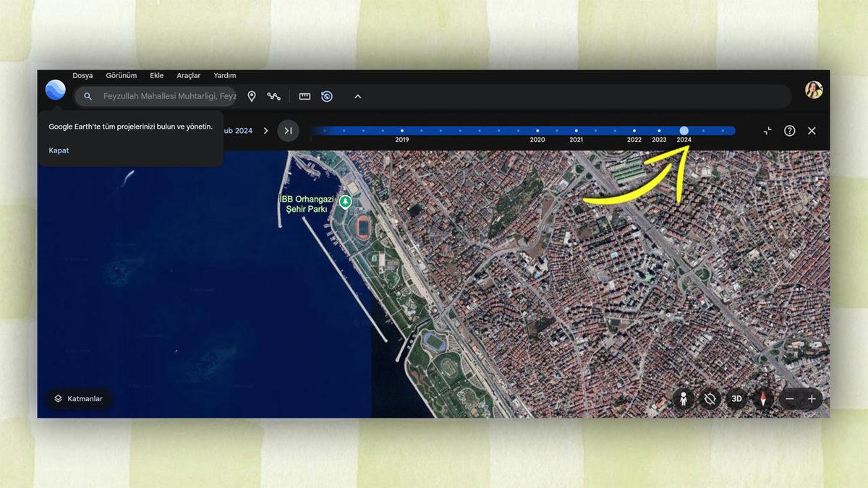868x488 pixels.
Task: Jump to latest imagery with skip-to-end arrow
Action: coord(289,131)
